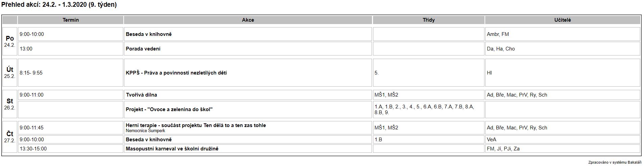This screenshot has width=644, height=166.
Task: Click the 13:30-15:00 time cell
Action: [71, 149]
